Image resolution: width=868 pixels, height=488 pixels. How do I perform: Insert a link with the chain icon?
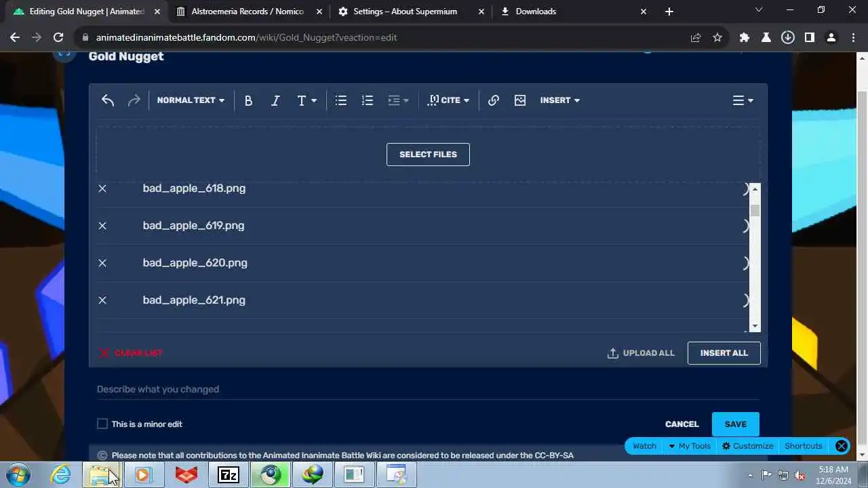click(x=494, y=100)
